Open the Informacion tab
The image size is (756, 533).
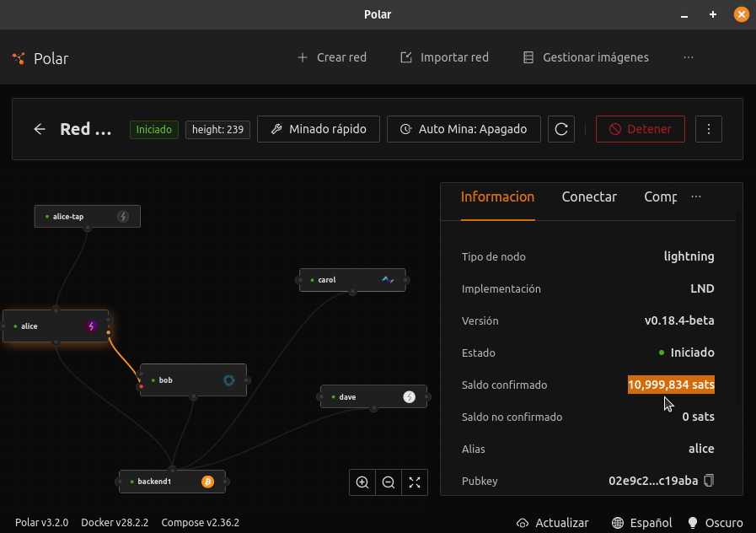497,197
